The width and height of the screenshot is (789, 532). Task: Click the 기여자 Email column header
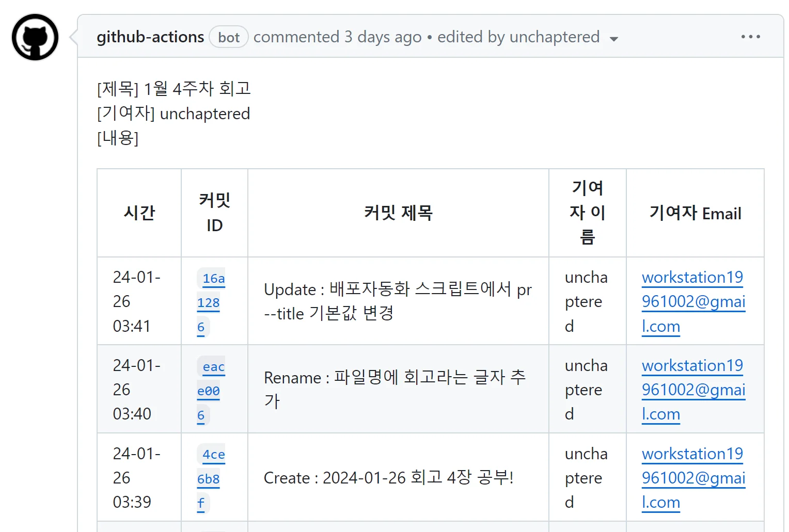tap(695, 213)
